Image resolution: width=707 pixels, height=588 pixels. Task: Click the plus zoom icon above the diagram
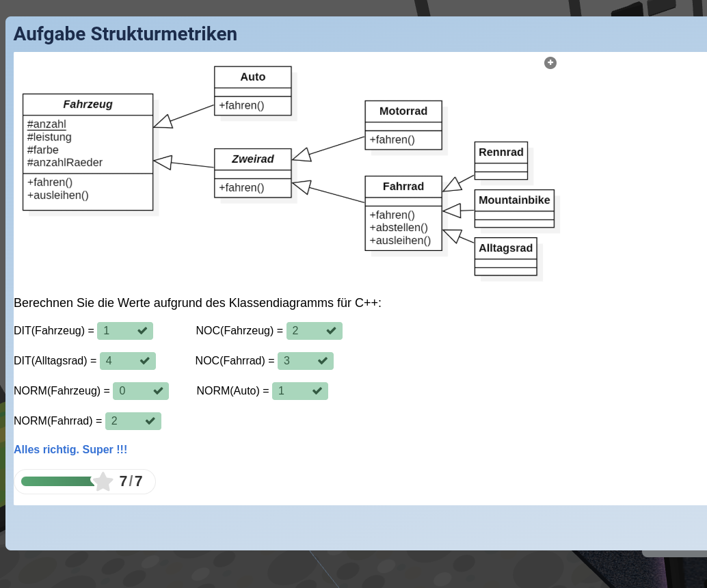(550, 62)
